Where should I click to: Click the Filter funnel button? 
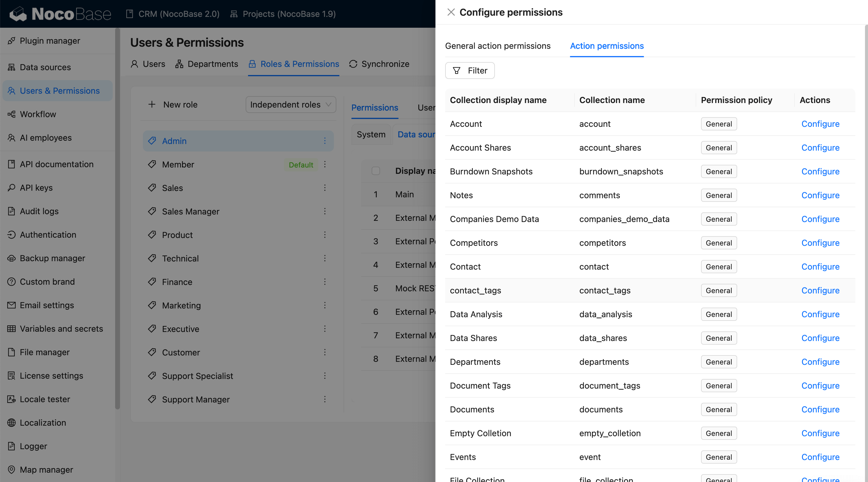point(470,70)
